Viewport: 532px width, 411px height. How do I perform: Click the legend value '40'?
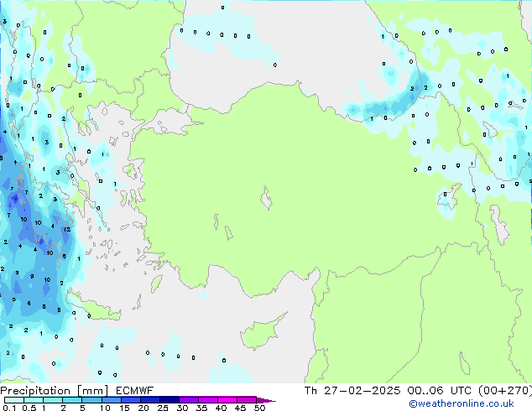click(221, 408)
